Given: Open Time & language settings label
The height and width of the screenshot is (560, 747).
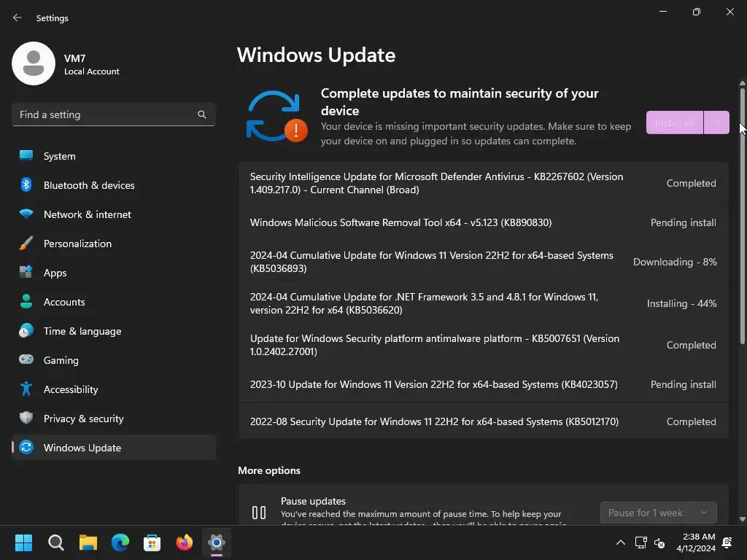Looking at the screenshot, I should 82,331.
